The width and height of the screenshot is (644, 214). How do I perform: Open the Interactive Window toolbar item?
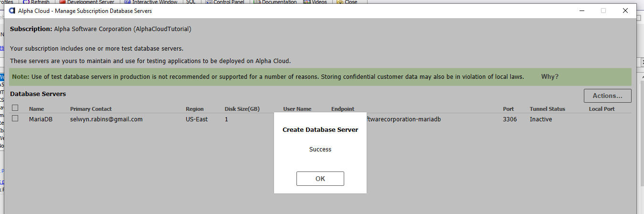click(150, 2)
